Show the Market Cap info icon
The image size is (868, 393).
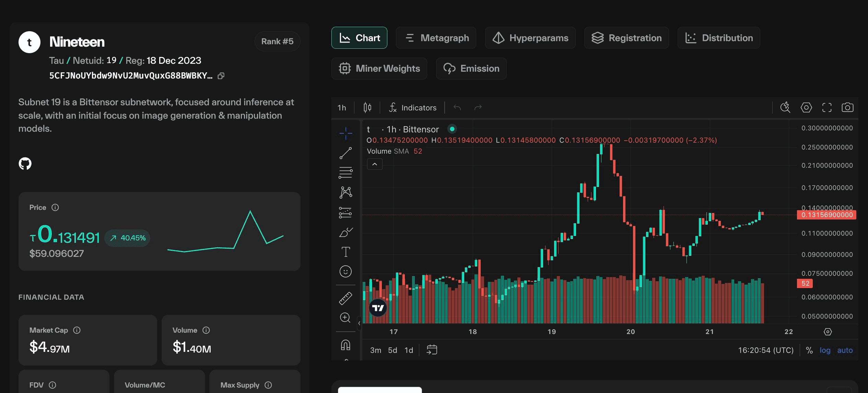click(x=77, y=330)
